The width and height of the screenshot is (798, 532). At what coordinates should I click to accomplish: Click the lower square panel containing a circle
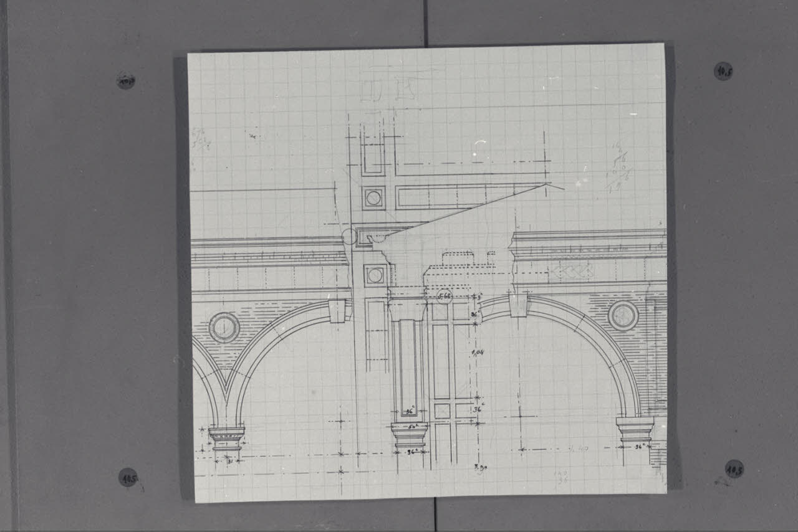coord(375,275)
